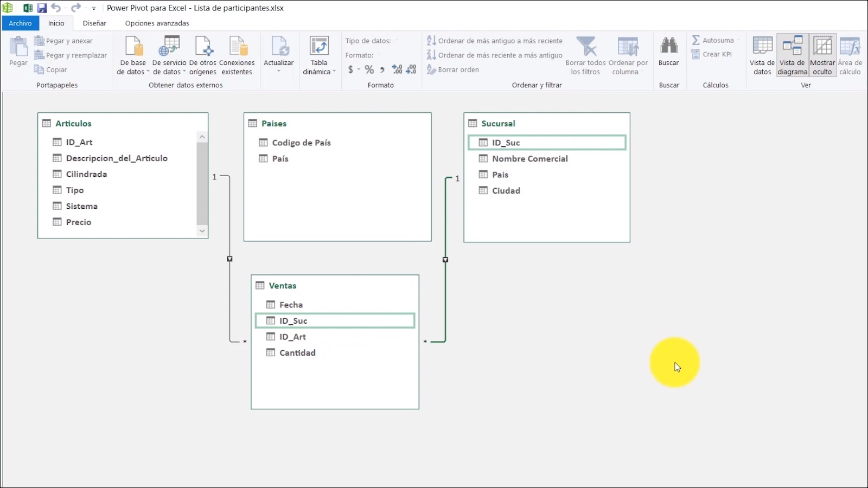Click Pegar y anexar
The height and width of the screenshot is (488, 868).
coord(63,41)
